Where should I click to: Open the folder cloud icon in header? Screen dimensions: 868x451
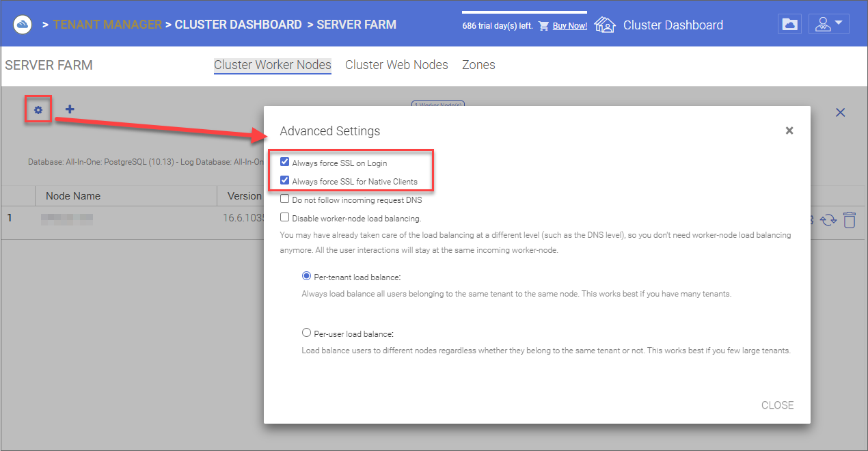click(789, 24)
